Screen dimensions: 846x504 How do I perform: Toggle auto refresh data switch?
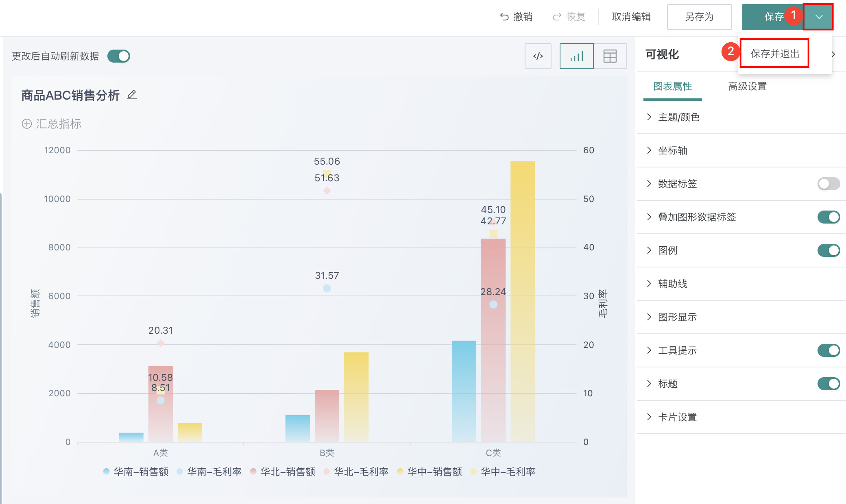119,56
